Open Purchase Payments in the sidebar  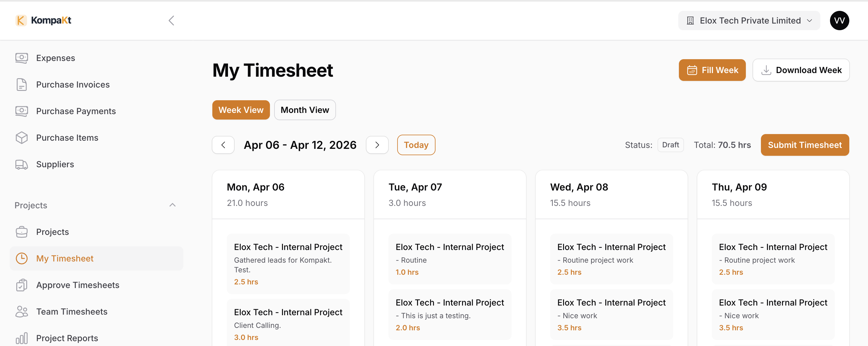click(x=96, y=111)
